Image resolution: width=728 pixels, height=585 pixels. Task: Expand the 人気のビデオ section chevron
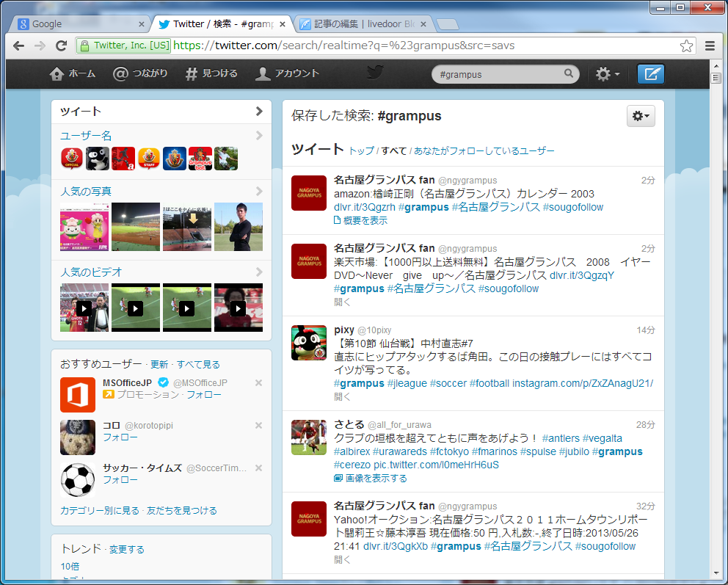click(259, 272)
